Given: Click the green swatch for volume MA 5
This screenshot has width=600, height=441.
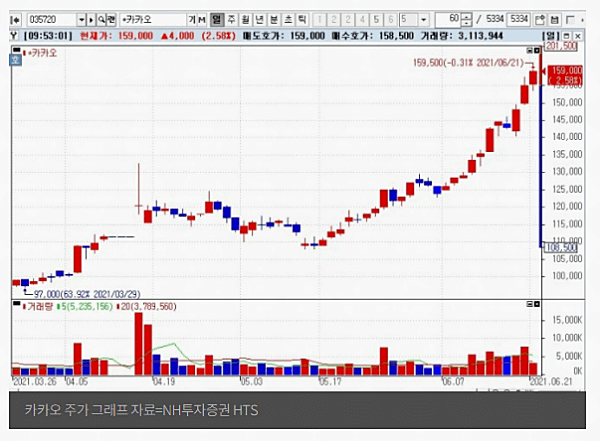Looking at the screenshot, I should pyautogui.click(x=59, y=307).
